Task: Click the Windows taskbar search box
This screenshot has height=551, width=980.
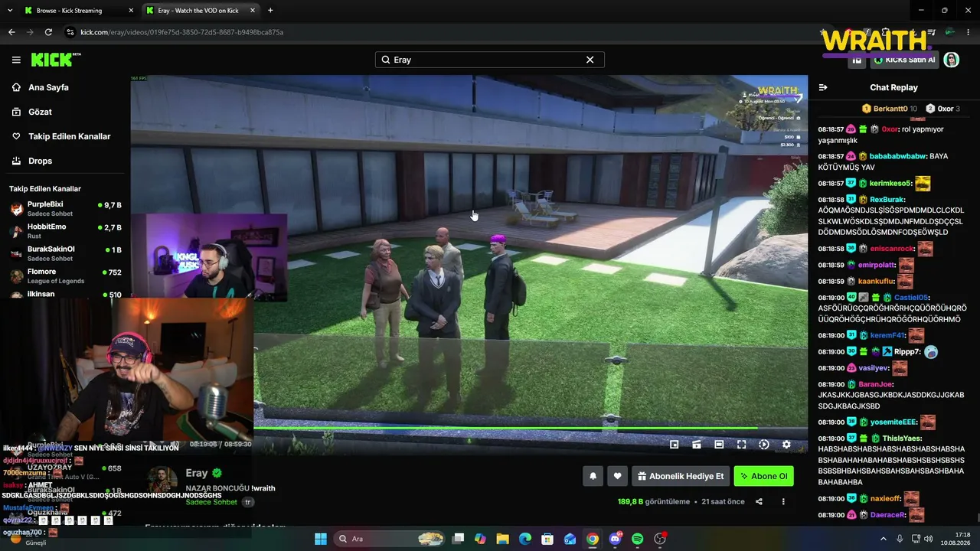Action: pyautogui.click(x=390, y=539)
